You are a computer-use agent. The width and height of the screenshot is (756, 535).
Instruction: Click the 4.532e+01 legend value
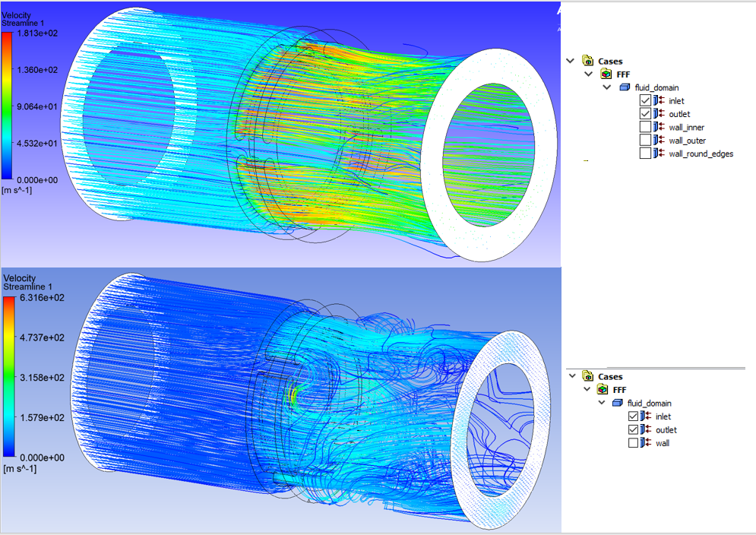click(37, 144)
